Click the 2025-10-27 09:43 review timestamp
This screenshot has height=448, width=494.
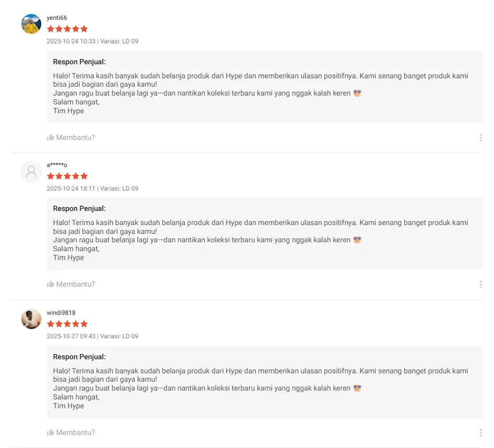(x=71, y=336)
